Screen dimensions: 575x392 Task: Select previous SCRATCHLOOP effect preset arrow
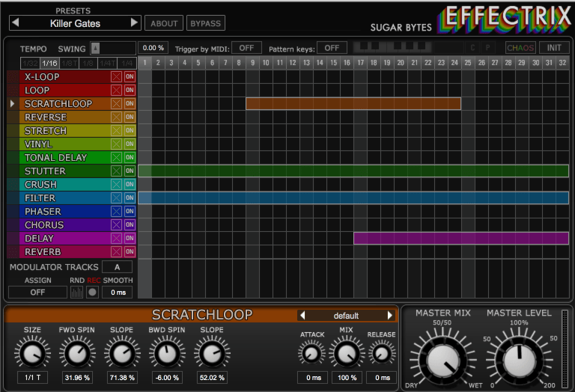click(302, 316)
